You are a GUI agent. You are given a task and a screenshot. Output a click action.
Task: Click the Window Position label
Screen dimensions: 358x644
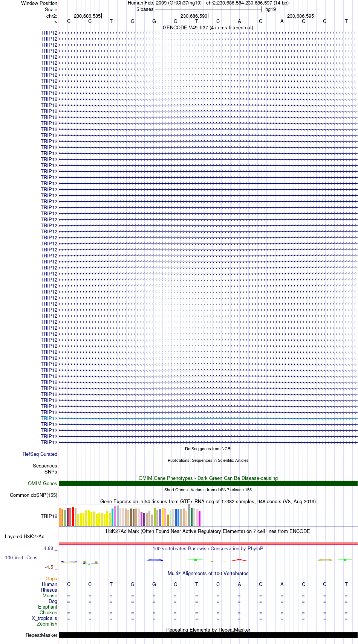[x=39, y=3]
